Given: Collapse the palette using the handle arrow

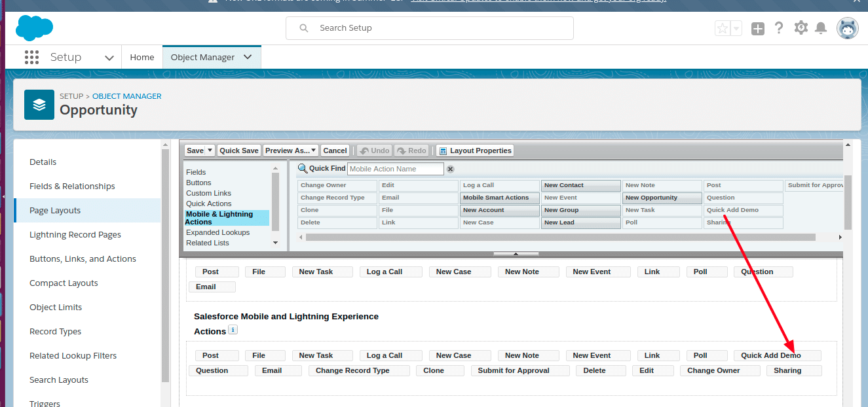Looking at the screenshot, I should (516, 254).
